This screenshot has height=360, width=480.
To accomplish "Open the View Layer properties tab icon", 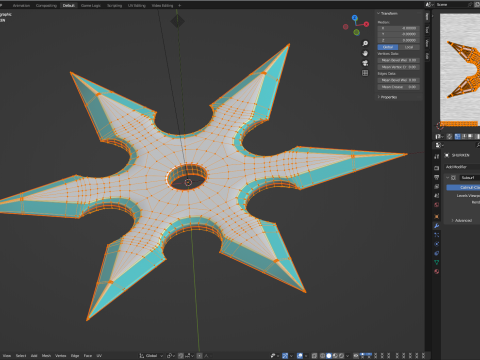I will (436, 186).
